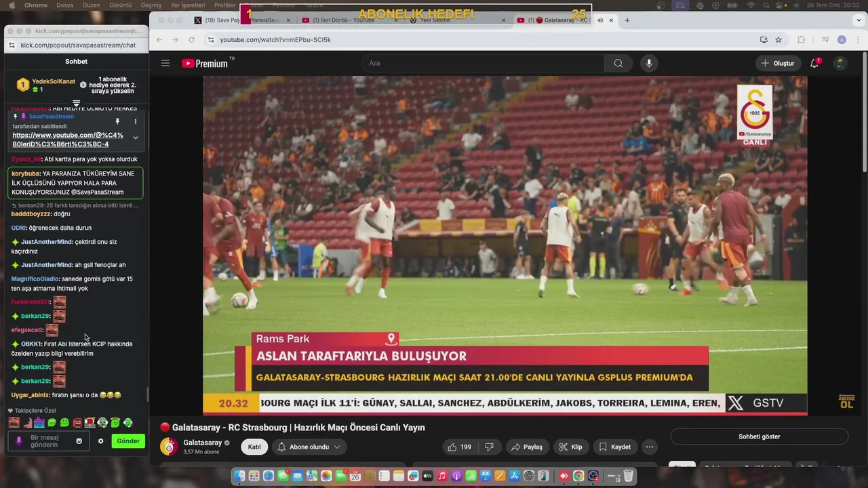Start voice search with the microphone
This screenshot has width=868, height=488.
(649, 63)
